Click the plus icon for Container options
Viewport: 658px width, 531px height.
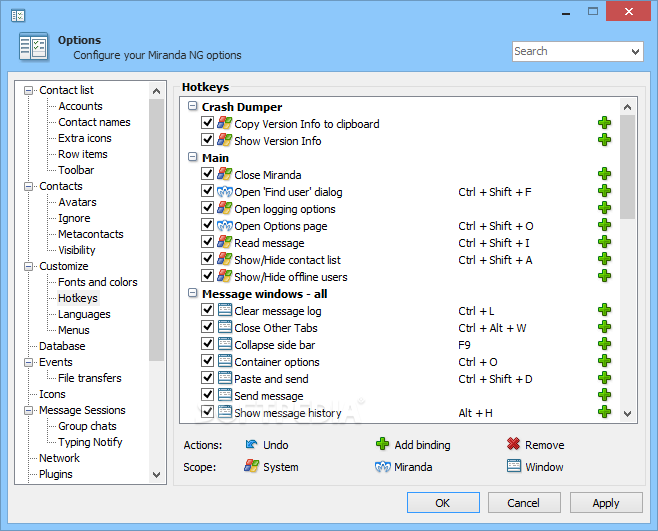pos(604,361)
